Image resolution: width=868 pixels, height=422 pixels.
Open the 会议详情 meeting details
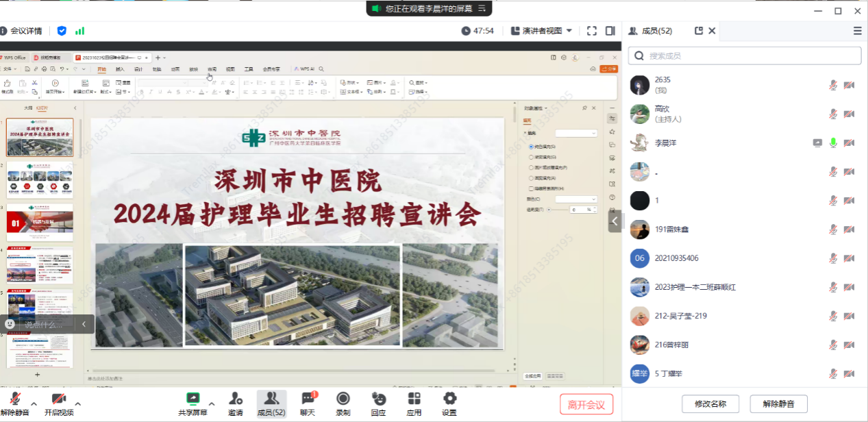pos(22,31)
